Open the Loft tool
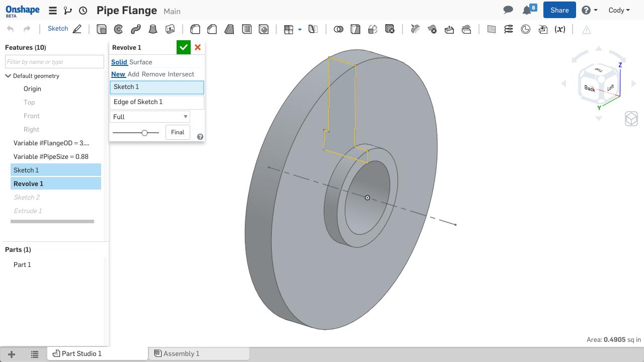The image size is (644, 362). [153, 29]
